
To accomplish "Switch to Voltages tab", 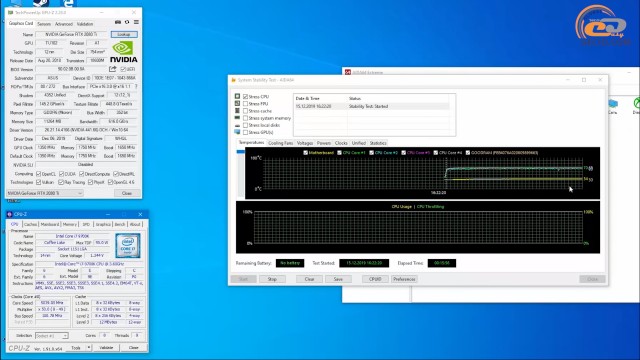I will (305, 143).
